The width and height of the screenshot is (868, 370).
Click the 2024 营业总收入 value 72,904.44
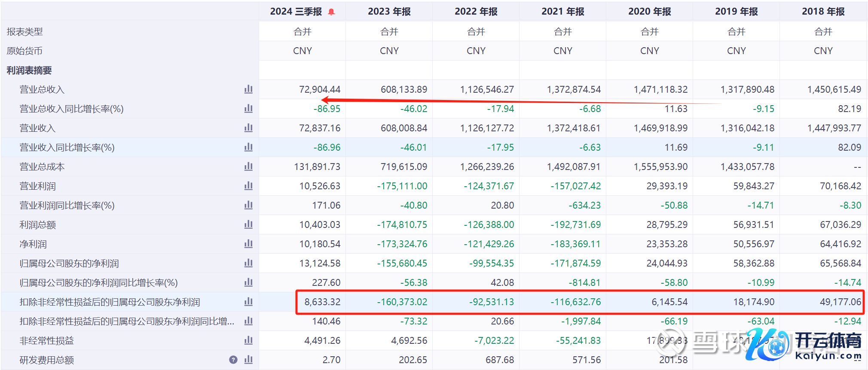pos(319,89)
